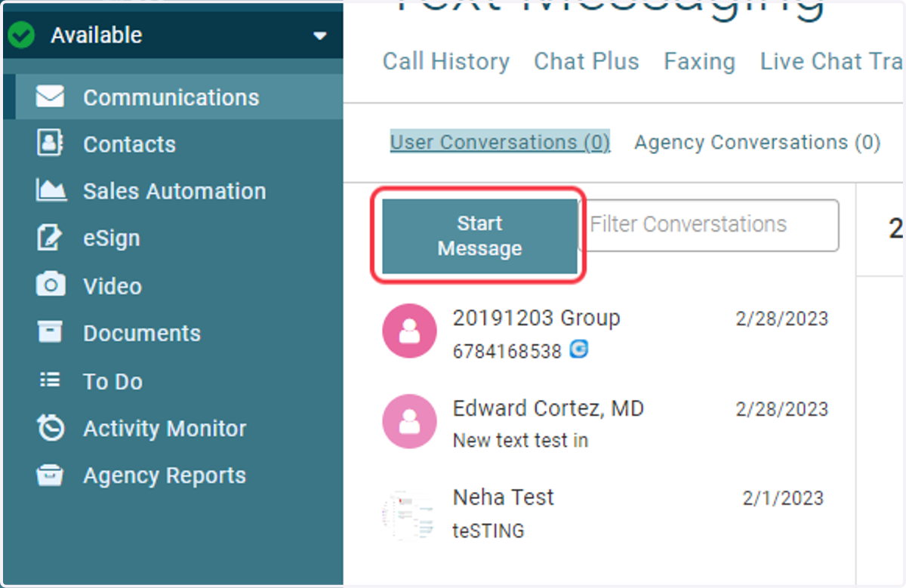Select User Conversations (0) tab
Screen dimensions: 906x588
[500, 142]
